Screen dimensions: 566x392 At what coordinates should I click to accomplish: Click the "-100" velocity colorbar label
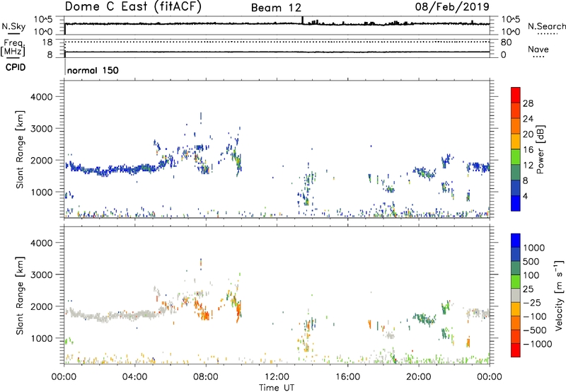click(534, 316)
